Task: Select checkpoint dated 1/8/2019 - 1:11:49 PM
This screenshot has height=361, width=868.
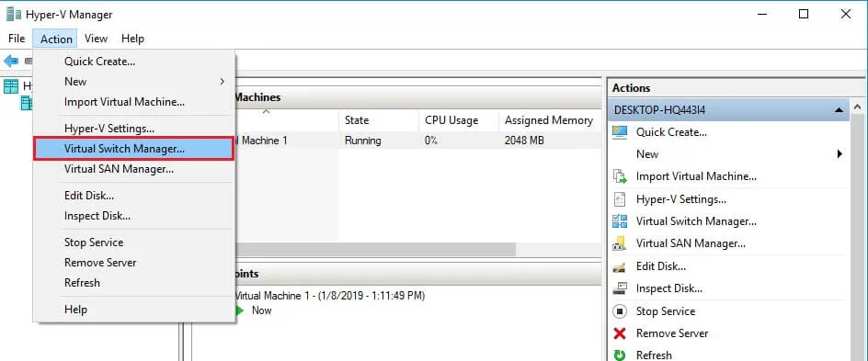Action: coord(330,296)
